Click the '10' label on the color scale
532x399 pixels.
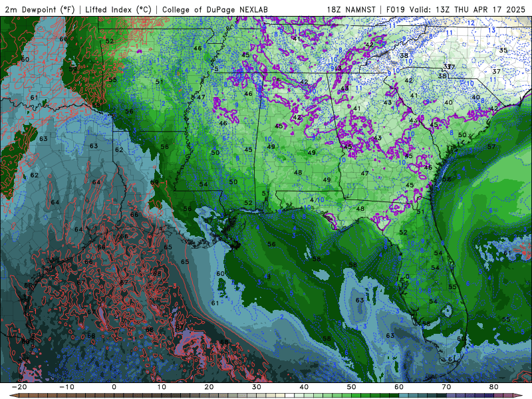(x=162, y=387)
